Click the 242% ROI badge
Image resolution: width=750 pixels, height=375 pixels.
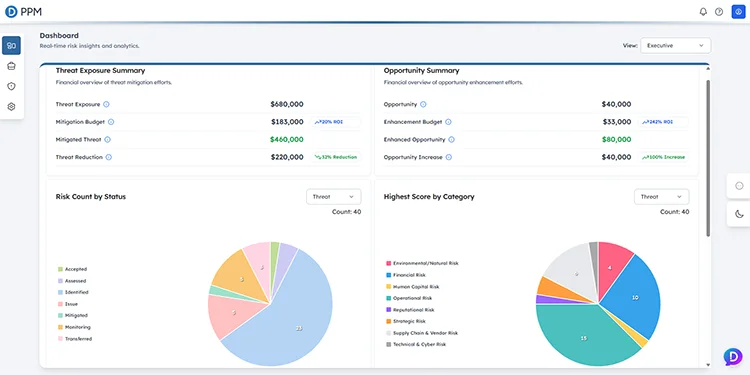coord(663,122)
